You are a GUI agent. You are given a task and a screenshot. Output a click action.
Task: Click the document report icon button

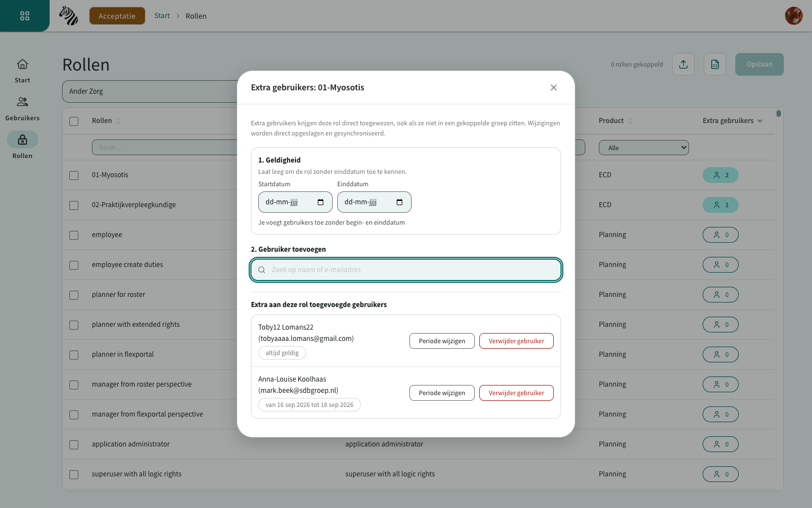pyautogui.click(x=715, y=64)
